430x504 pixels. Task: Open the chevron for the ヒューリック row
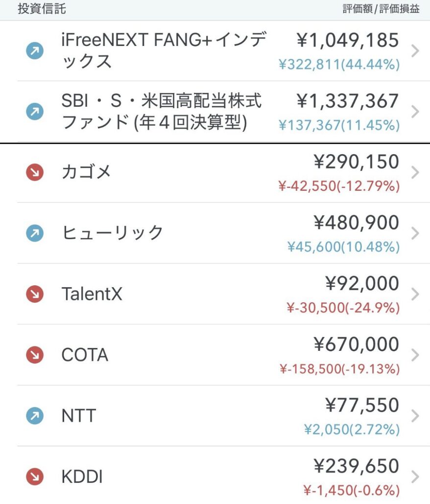[415, 233]
